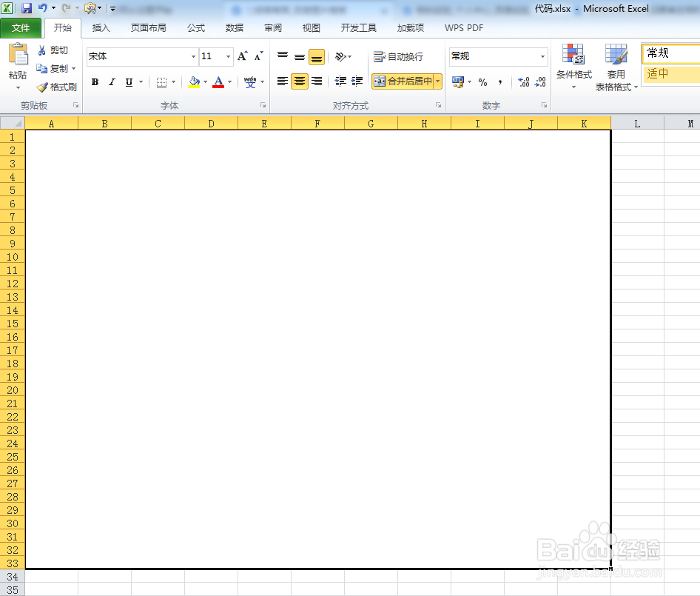Activate the Format Painter (格式刷)
Image resolution: width=700 pixels, height=596 pixels.
[x=57, y=87]
